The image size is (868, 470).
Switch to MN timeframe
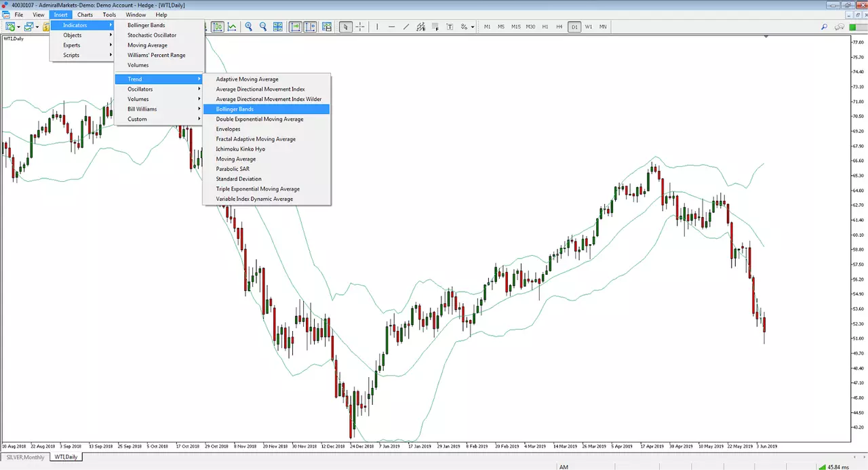pyautogui.click(x=603, y=26)
